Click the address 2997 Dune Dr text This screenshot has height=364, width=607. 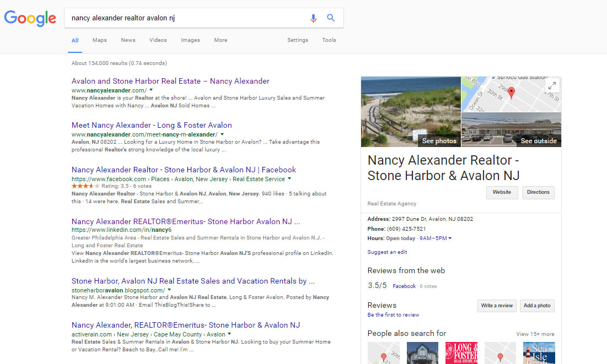[x=432, y=219]
